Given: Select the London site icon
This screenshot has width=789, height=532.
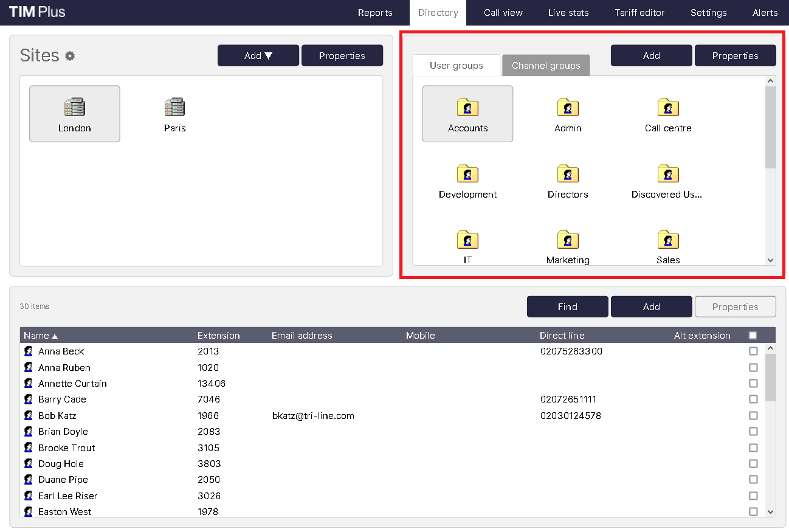Looking at the screenshot, I should 74,113.
